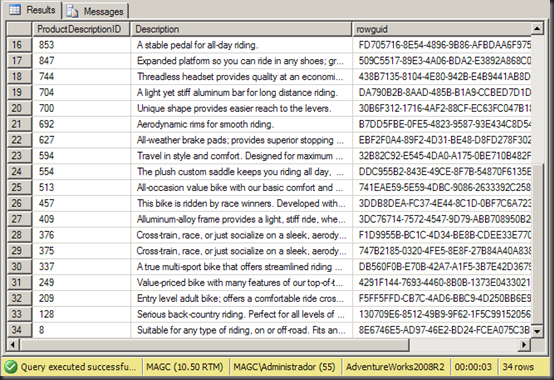Viewport: 554px width, 380px height.
Task: Click 'Aluminum-alloy frame provides' description cell
Action: (x=241, y=219)
